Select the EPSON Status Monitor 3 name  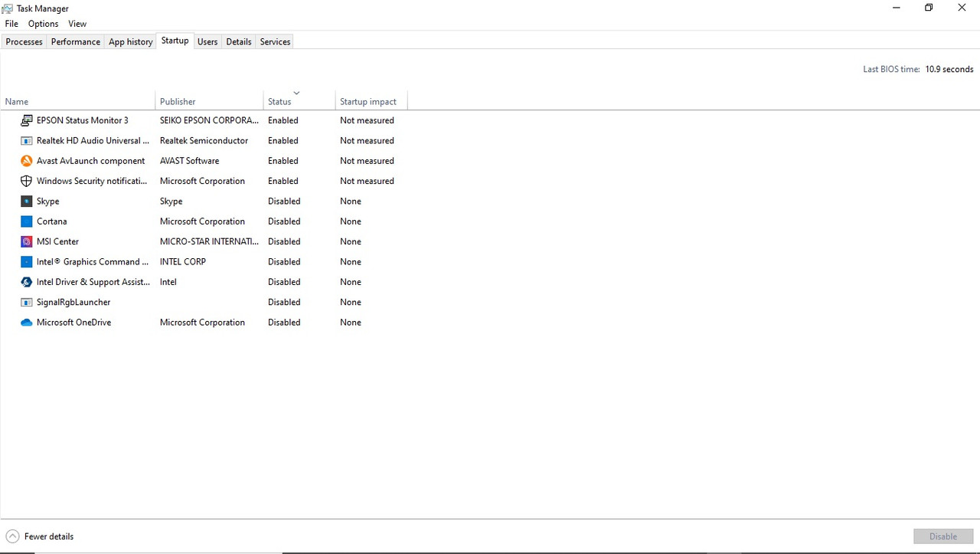(83, 120)
